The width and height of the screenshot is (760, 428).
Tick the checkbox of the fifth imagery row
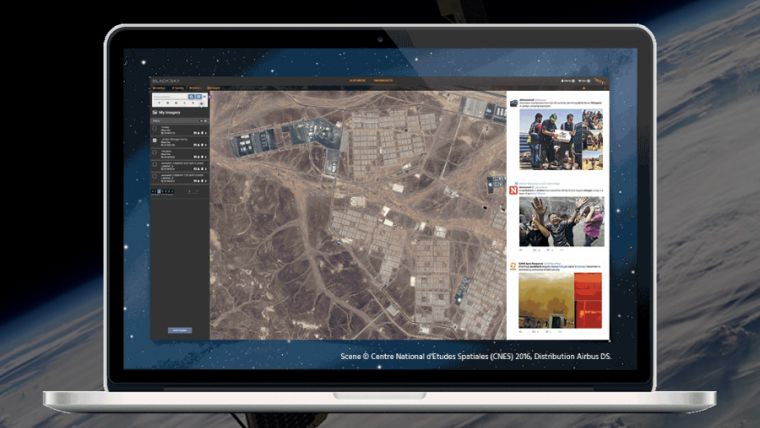(x=155, y=176)
